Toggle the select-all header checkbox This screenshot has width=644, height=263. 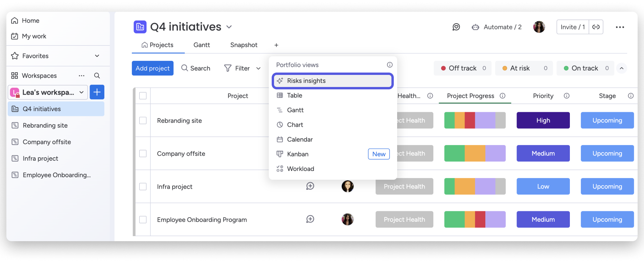(143, 96)
